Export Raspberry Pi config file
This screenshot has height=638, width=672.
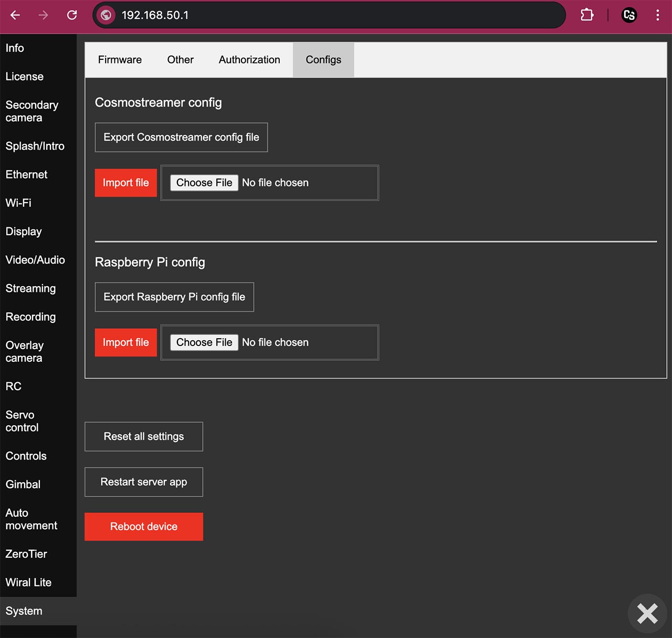174,297
